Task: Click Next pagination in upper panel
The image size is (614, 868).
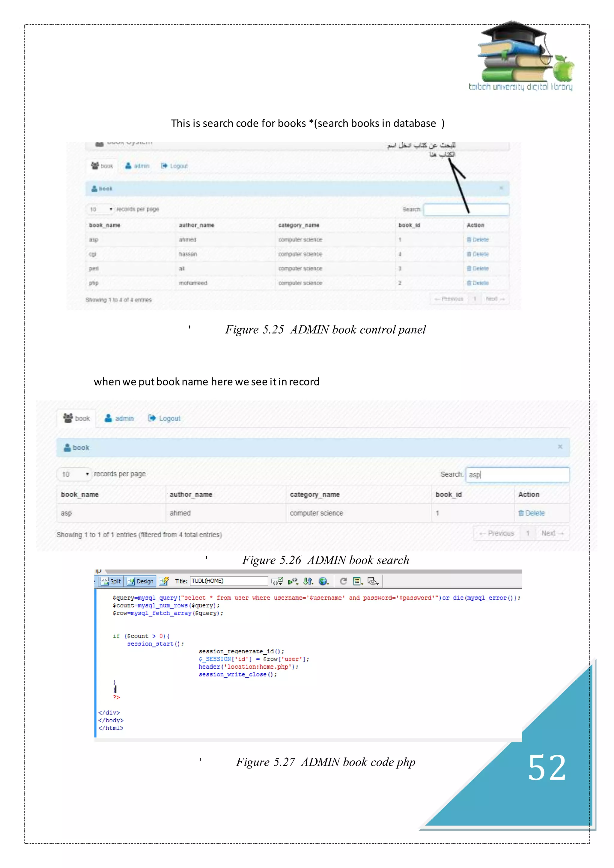Action: (495, 299)
